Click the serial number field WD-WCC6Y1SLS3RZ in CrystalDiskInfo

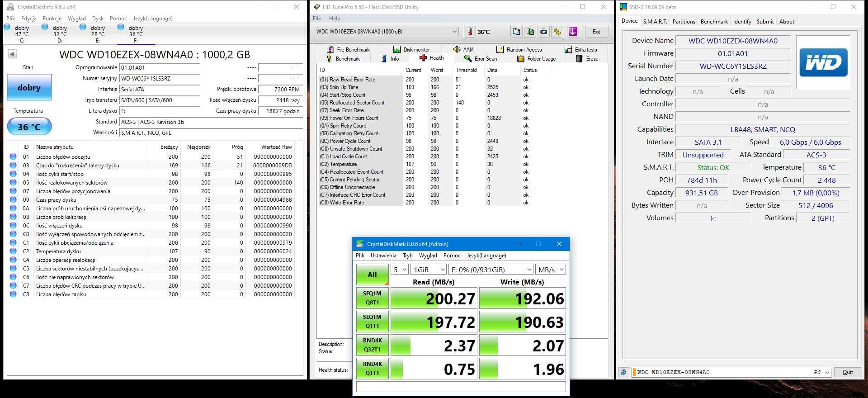(160, 79)
